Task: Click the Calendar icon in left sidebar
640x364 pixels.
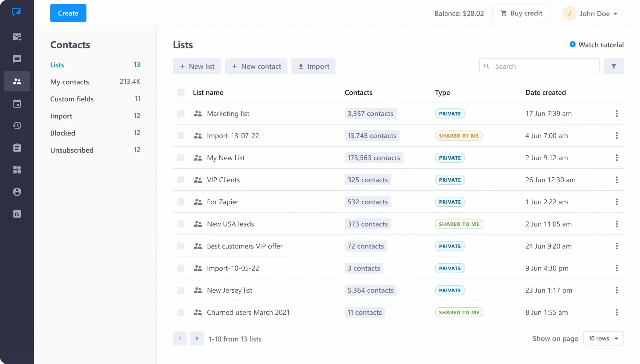Action: 17,103
